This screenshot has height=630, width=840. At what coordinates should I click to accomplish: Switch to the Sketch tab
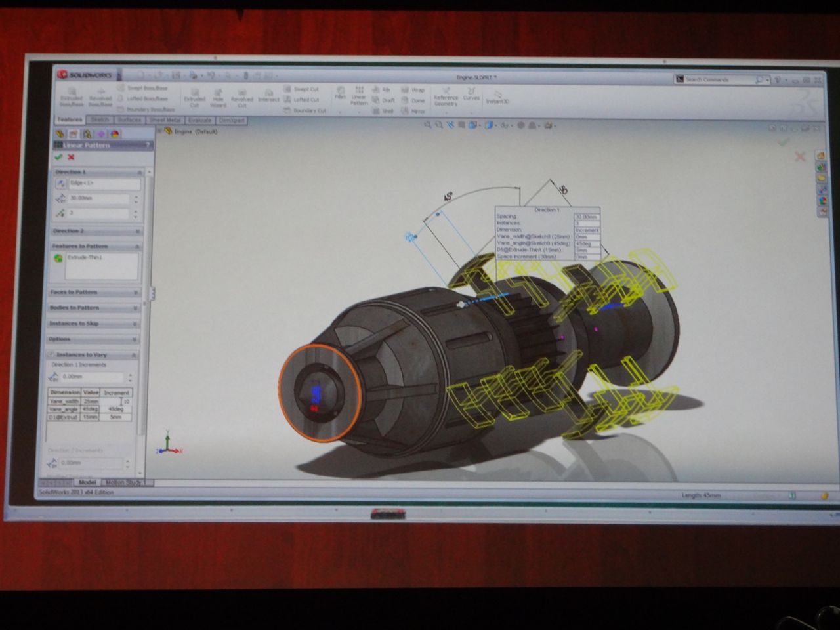100,120
